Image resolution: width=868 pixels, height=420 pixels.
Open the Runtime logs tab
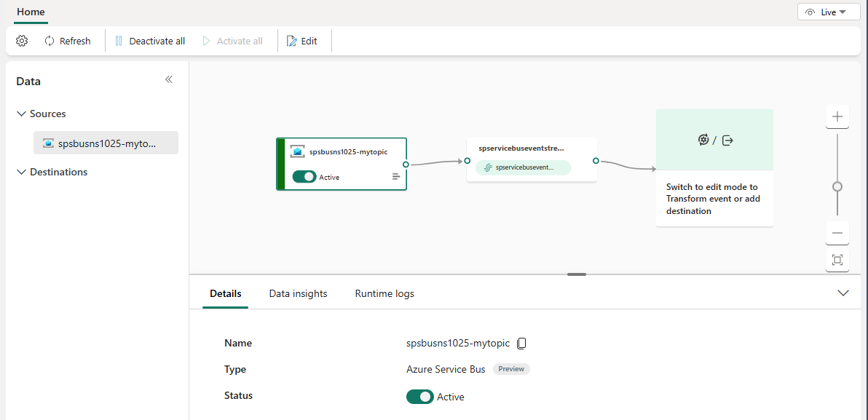pyautogui.click(x=384, y=293)
